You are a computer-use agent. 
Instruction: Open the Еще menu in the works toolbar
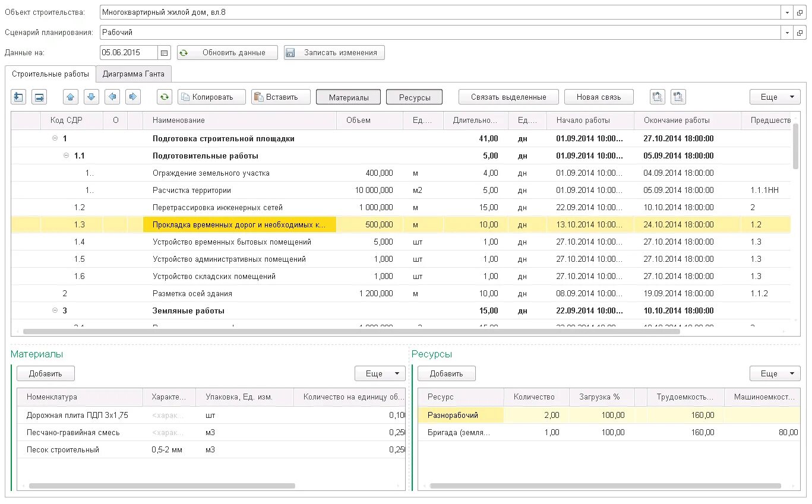click(x=775, y=97)
